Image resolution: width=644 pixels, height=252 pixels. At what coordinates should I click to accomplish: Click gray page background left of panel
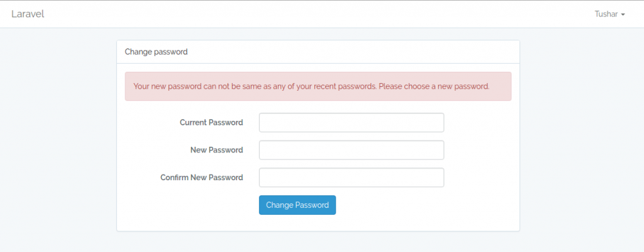pyautogui.click(x=57, y=136)
